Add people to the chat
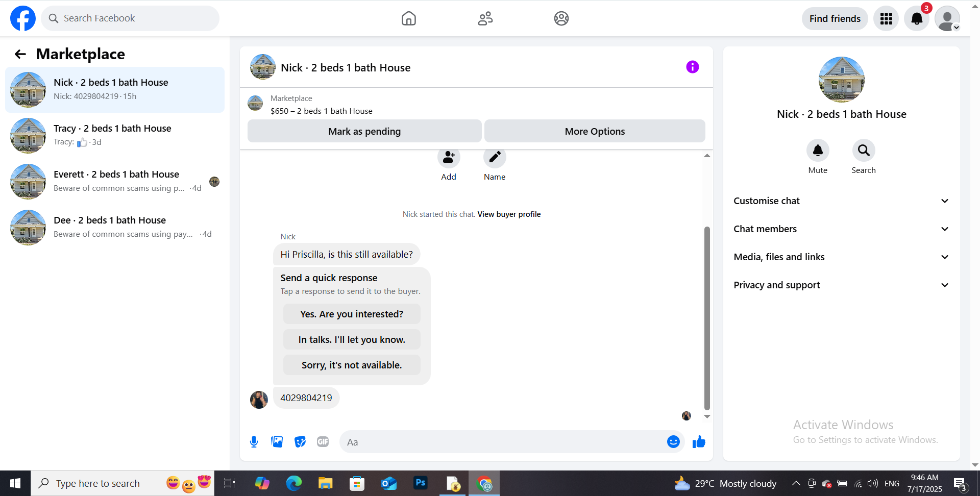Viewport: 980px width, 496px height. 449,157
